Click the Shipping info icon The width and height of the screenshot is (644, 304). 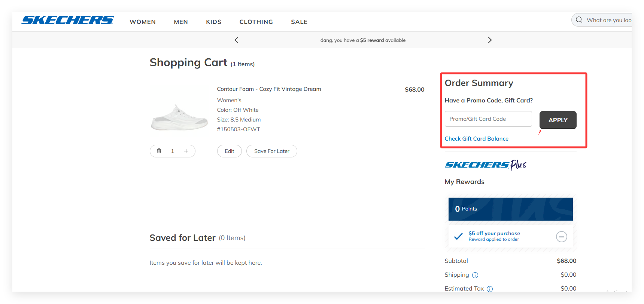475,275
